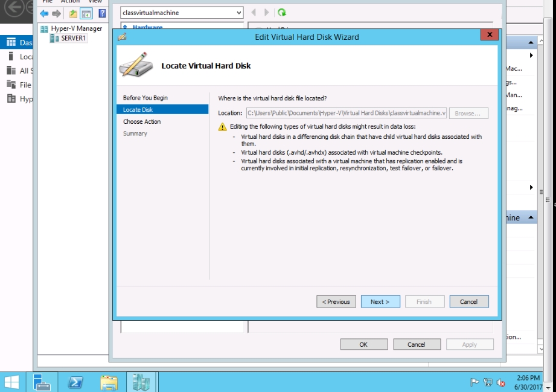Toggle the show/hide console tree icon
Screen dimensions: 556x392
coord(86,14)
